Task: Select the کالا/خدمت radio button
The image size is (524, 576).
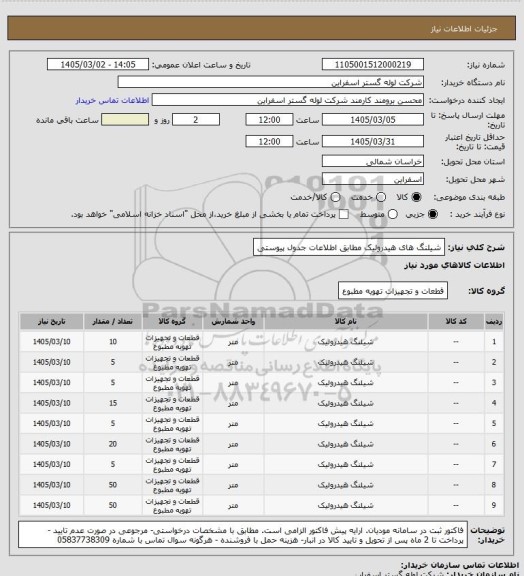Action: [335, 197]
